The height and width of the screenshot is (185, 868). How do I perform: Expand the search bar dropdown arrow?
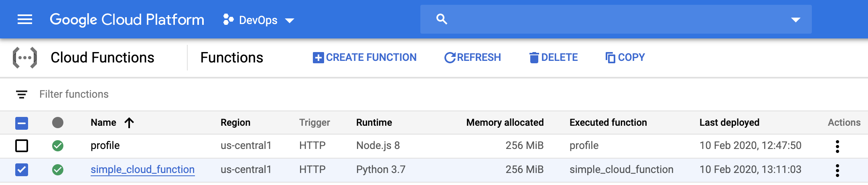click(x=796, y=20)
